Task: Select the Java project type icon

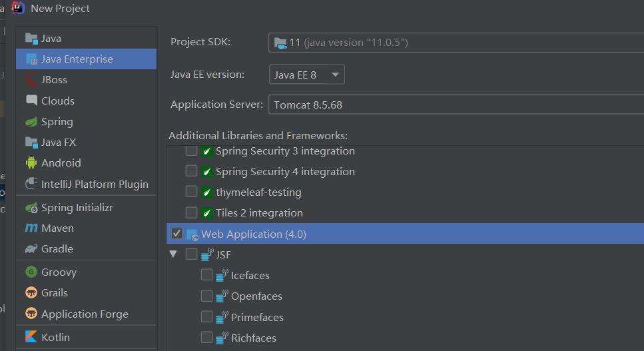Action: pyautogui.click(x=31, y=39)
